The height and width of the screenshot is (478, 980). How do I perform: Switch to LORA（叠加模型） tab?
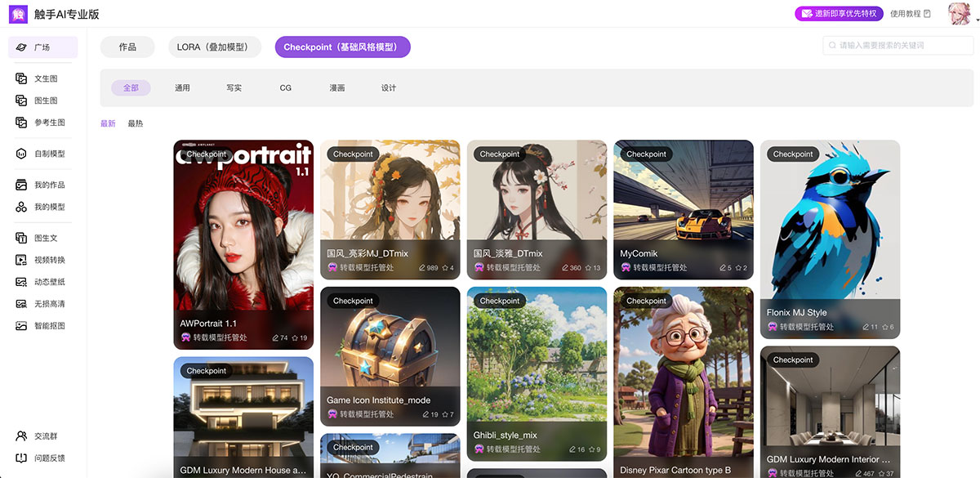click(214, 47)
